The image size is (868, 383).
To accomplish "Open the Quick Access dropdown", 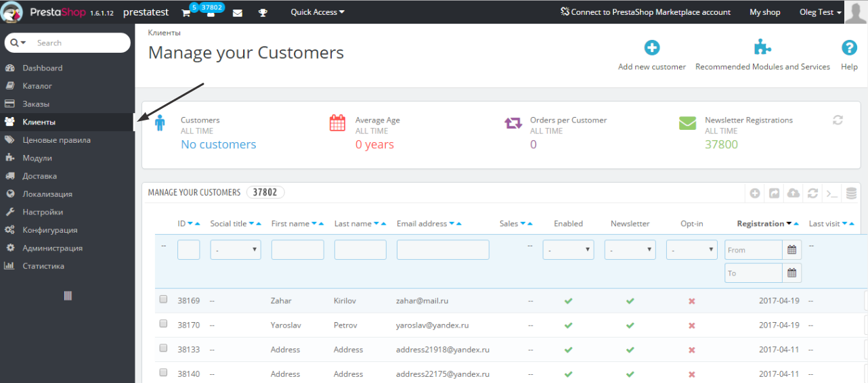I will 318,12.
